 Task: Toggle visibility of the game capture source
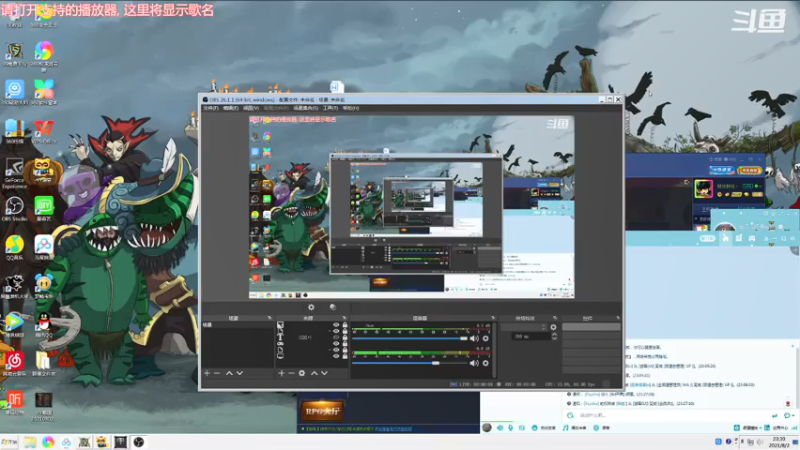336,343
